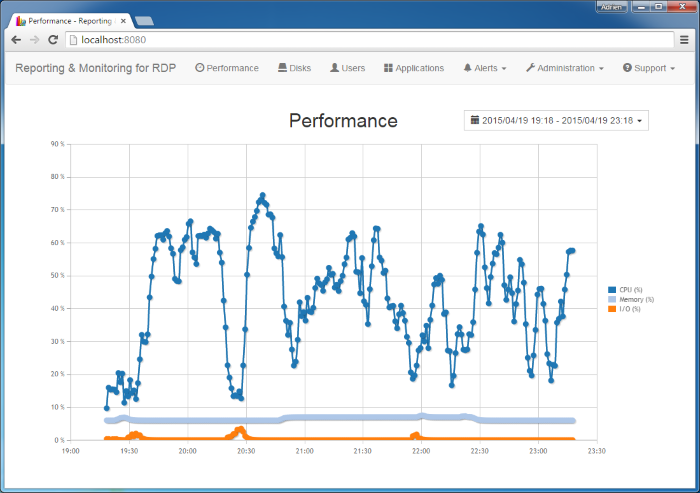The height and width of the screenshot is (493, 700).
Task: Click the browser back arrow
Action: [16, 40]
